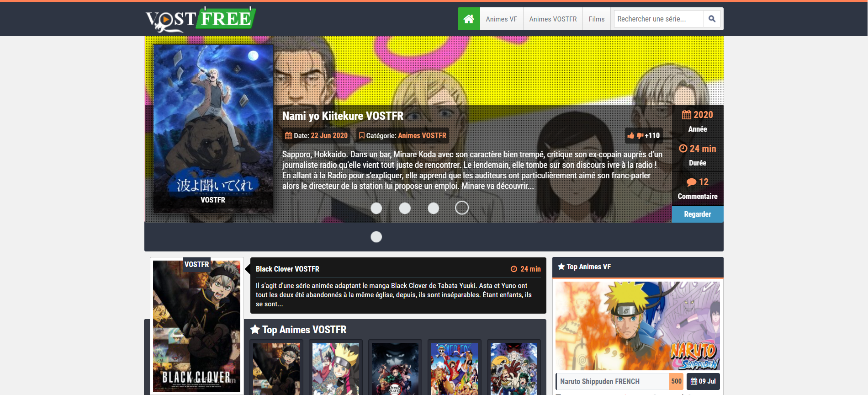Click the VostFree logo
868x395 pixels.
pyautogui.click(x=201, y=19)
